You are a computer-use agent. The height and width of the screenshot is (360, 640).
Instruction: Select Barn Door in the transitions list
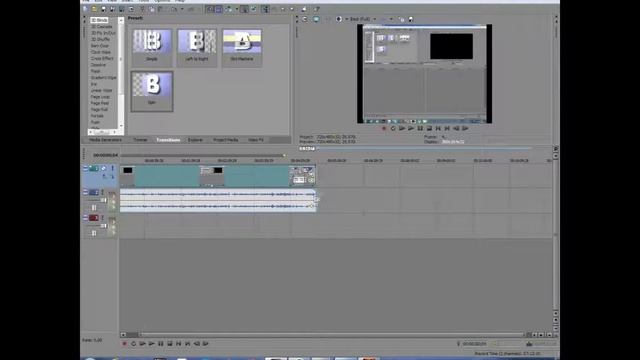[x=100, y=46]
